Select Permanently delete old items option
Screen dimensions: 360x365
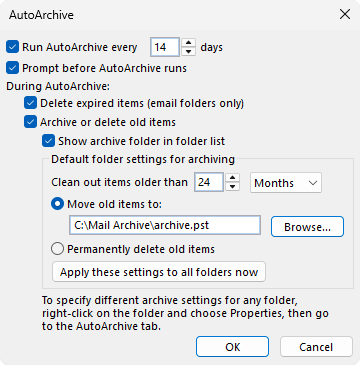point(57,249)
